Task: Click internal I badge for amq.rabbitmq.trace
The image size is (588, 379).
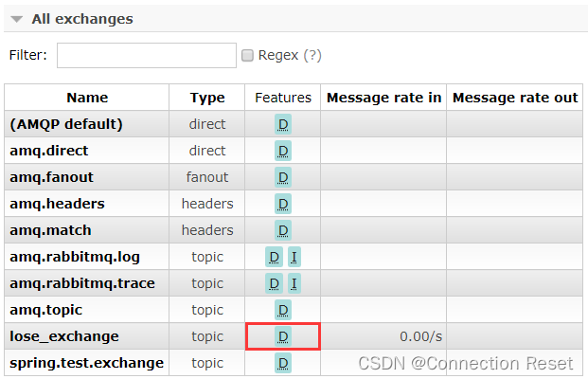Action: [294, 283]
